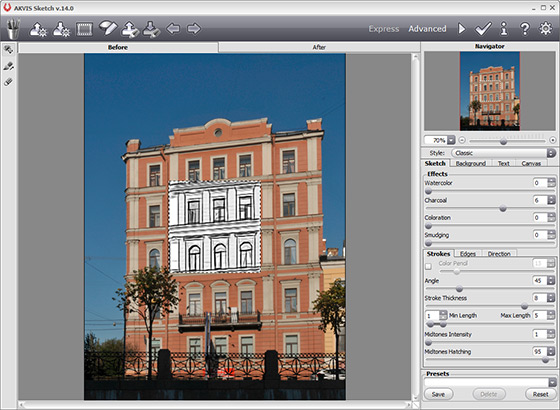Open the Style dropdown showing Classic

[504, 153]
